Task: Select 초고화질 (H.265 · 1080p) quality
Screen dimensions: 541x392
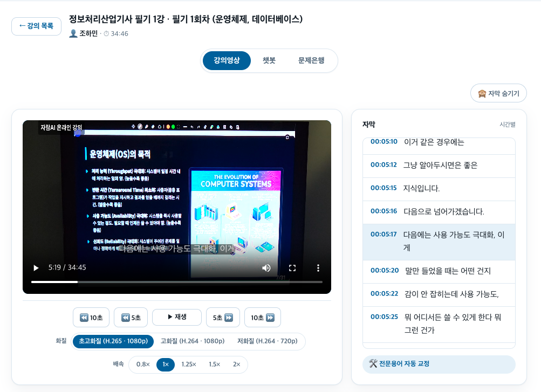Action: coord(113,341)
